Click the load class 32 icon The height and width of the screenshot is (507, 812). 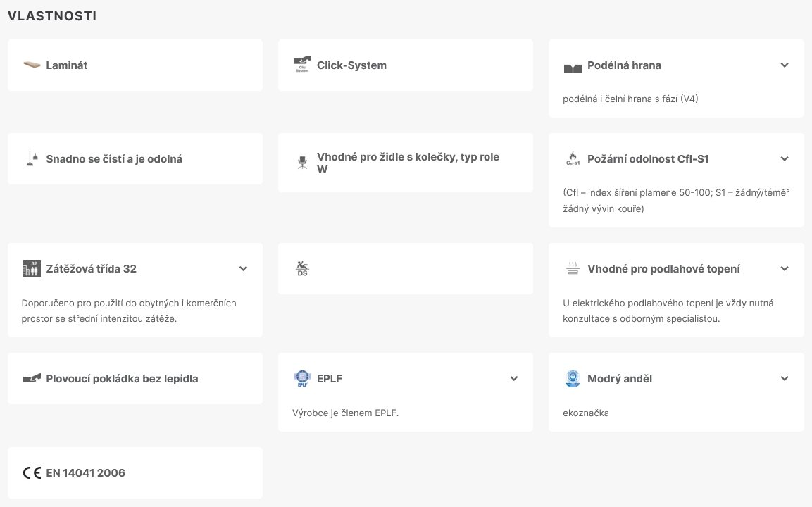(x=32, y=268)
